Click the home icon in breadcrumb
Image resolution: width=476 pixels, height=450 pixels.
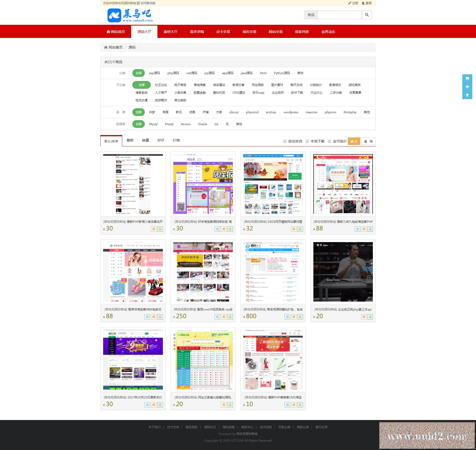tap(106, 47)
